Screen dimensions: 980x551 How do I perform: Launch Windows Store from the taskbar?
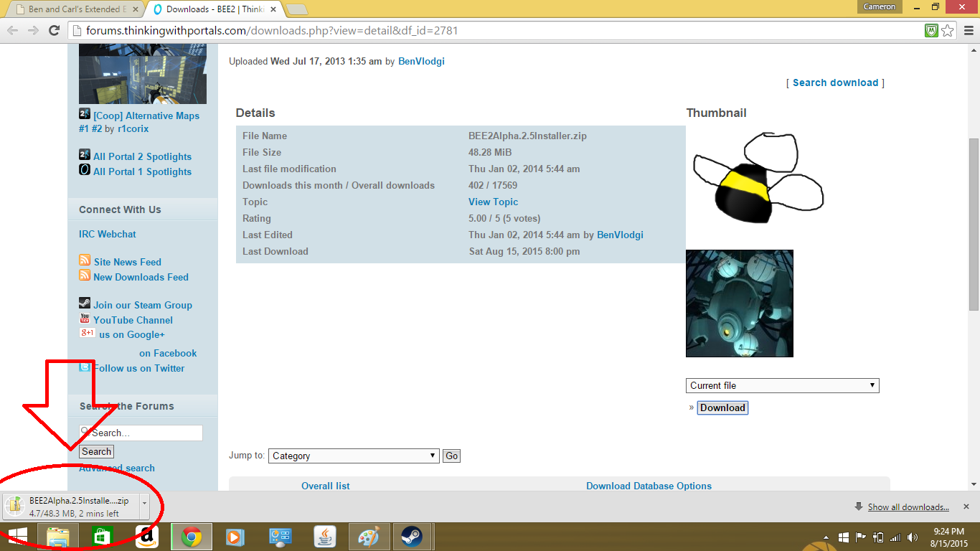click(x=103, y=537)
